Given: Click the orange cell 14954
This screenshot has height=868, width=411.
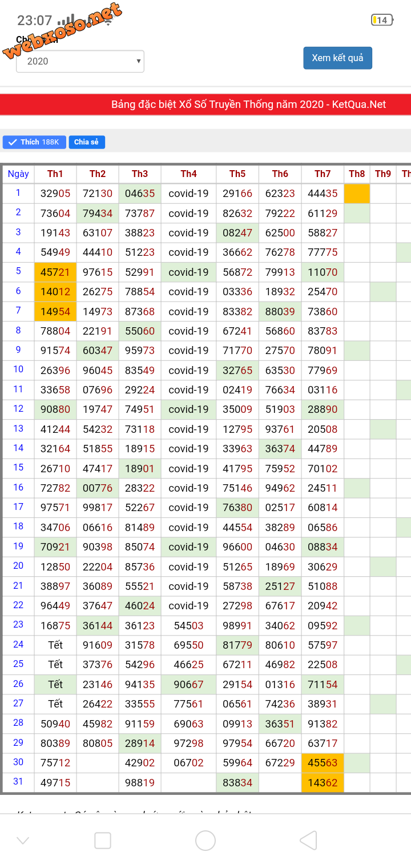Looking at the screenshot, I should coord(55,311).
